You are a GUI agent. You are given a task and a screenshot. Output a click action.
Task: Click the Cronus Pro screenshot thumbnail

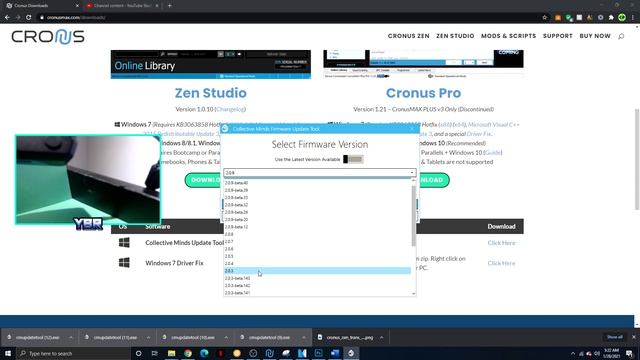point(423,64)
